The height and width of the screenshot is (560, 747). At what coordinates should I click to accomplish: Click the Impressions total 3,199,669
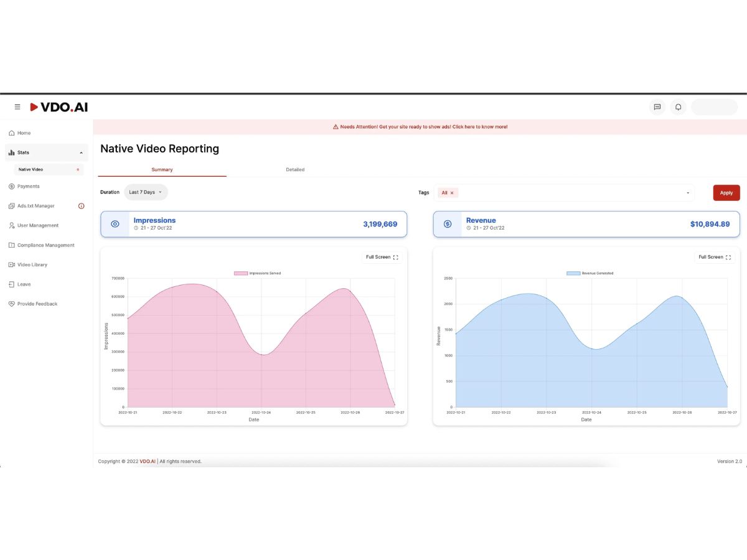380,224
